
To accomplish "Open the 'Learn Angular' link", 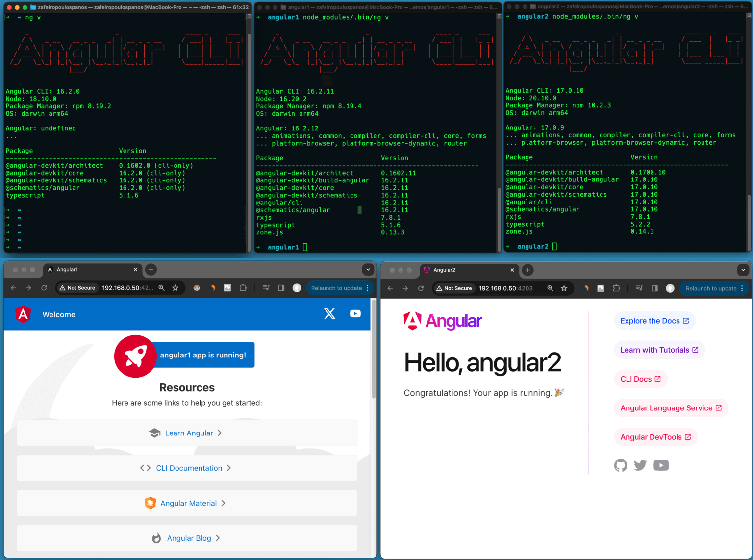I will pyautogui.click(x=187, y=433).
